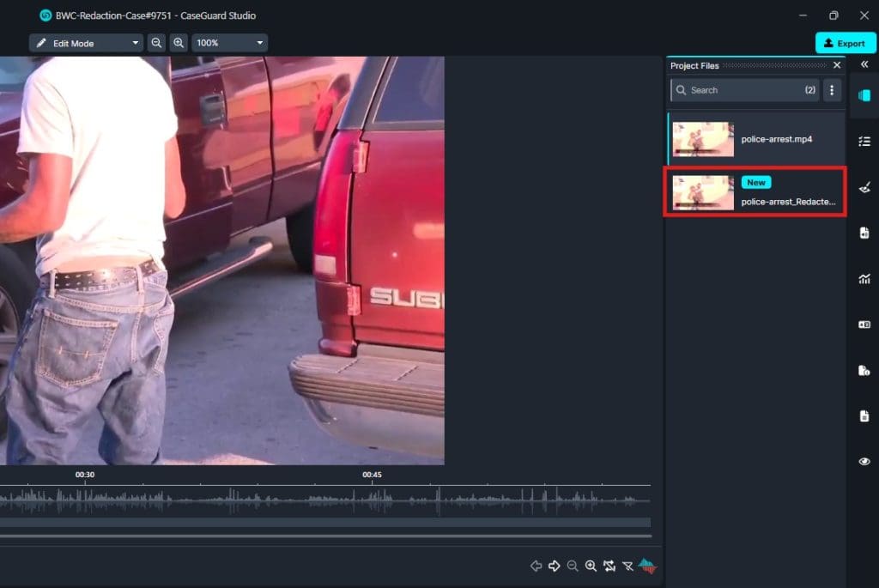Screen dimensions: 879x588
Task: Expand the 100% zoom level dropdown
Action: (229, 43)
